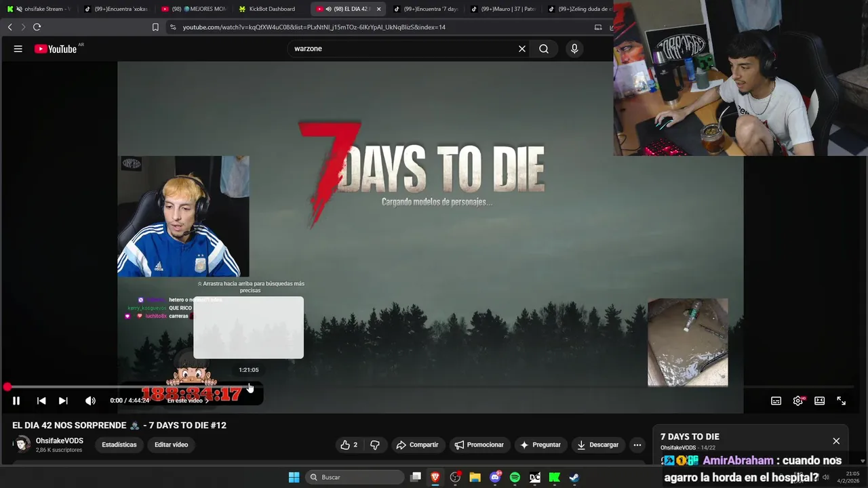
Task: Click the Promocionar button
Action: tap(479, 445)
